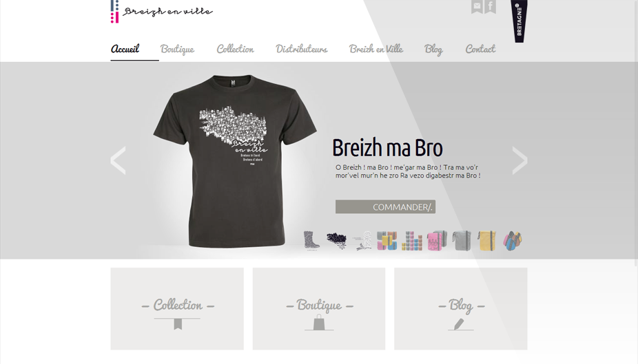Screen dimensions: 638x364
Task: Click the bookmark icon under Collection
Action: pos(178,324)
